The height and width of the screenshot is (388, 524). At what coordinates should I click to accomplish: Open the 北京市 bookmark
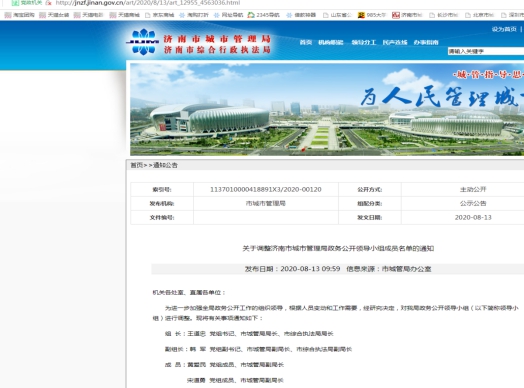click(x=480, y=15)
